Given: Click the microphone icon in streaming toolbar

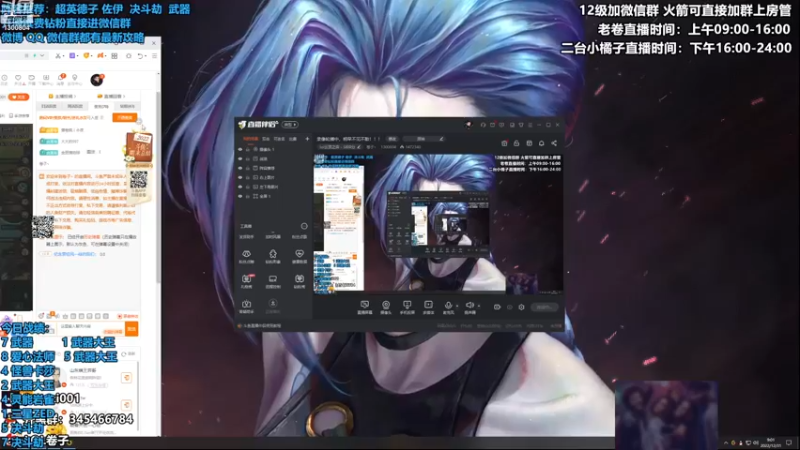Looking at the screenshot, I should 448,305.
